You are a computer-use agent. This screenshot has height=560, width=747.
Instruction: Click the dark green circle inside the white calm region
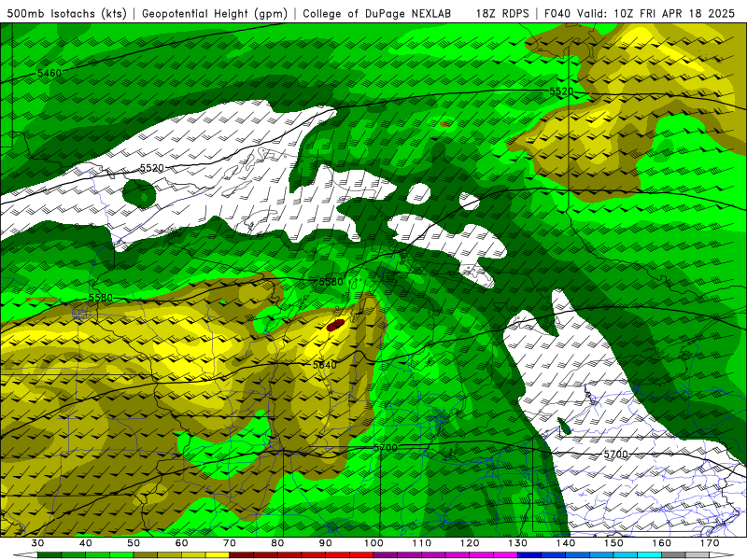coord(139,193)
